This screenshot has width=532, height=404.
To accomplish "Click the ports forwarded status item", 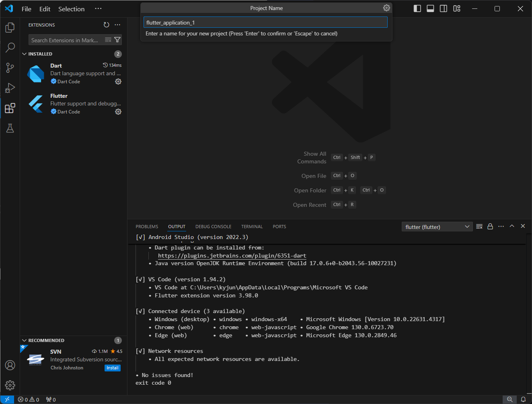I will (x=51, y=400).
